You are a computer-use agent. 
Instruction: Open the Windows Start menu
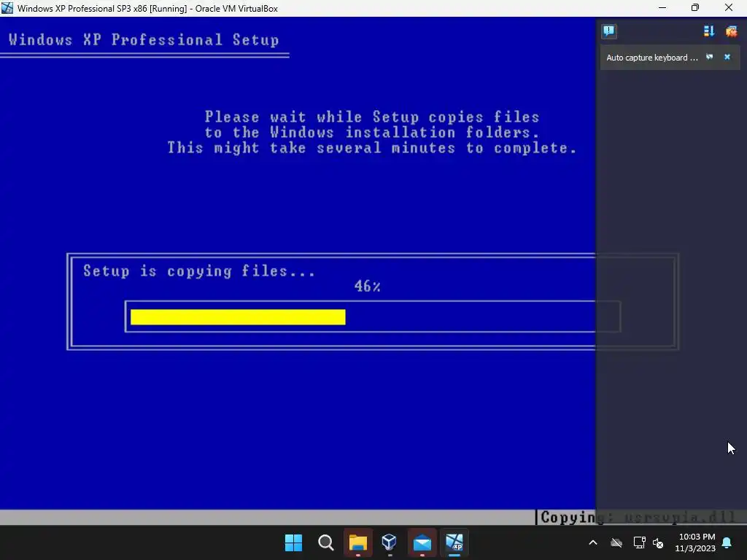point(293,542)
